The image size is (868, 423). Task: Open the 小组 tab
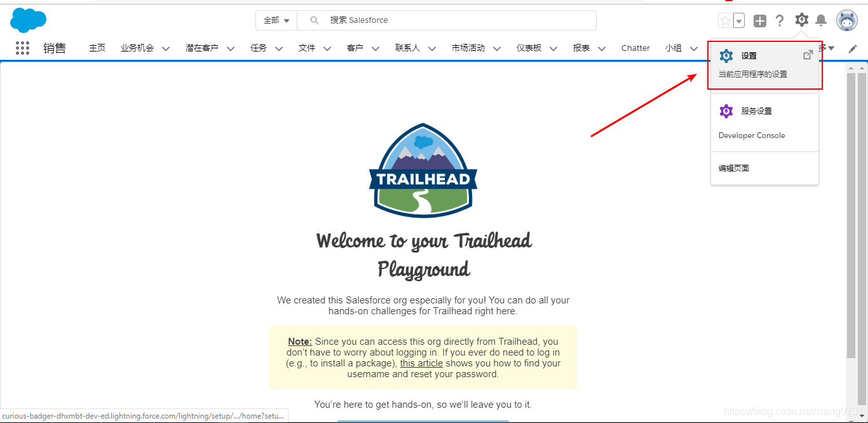[x=674, y=48]
